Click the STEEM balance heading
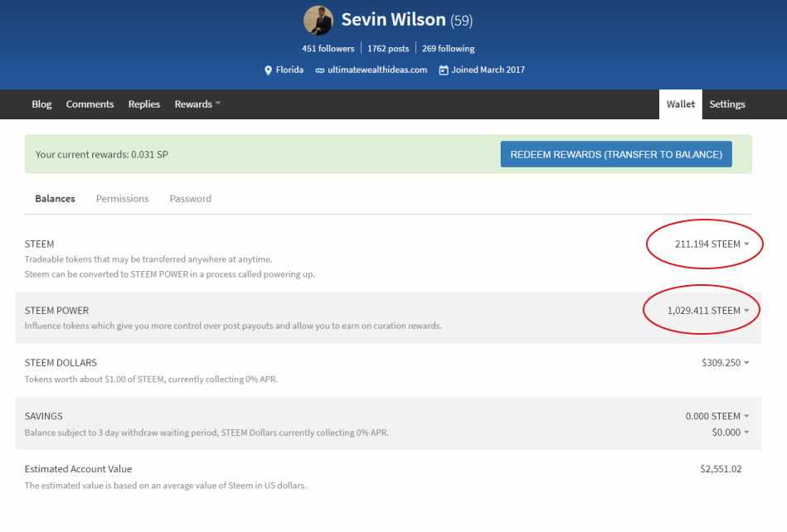This screenshot has width=787, height=532. click(39, 244)
